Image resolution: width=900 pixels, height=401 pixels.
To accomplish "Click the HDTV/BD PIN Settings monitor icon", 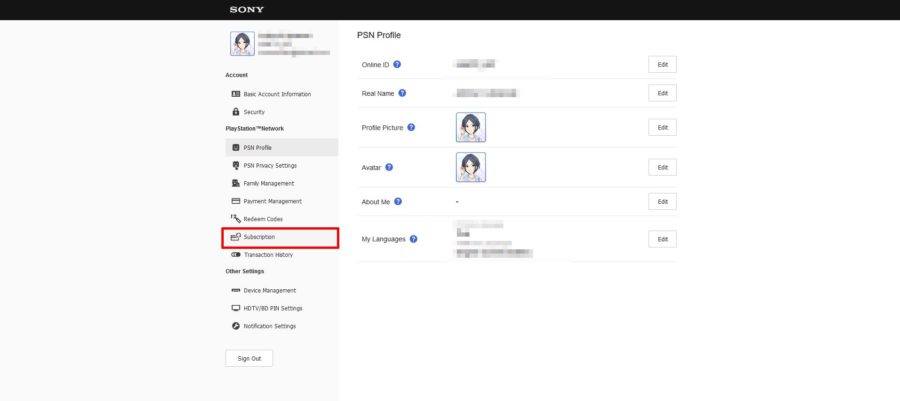I will 235,308.
